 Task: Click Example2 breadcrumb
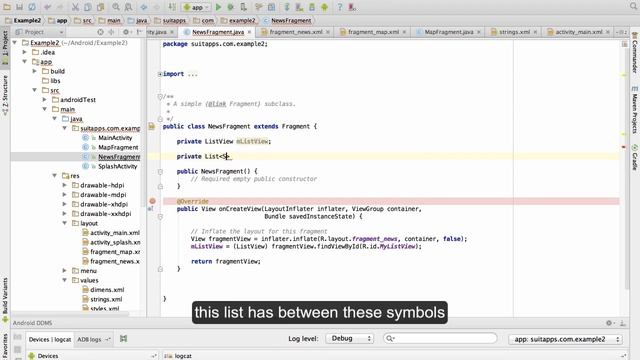23,20
